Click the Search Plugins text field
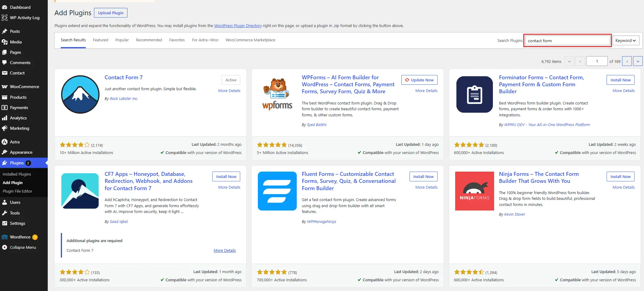644x291 pixels. tap(568, 41)
